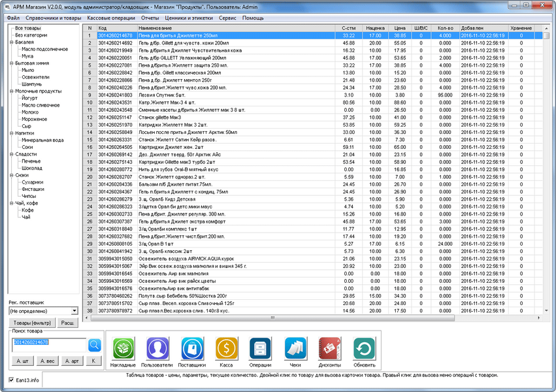The image size is (556, 392).
Task: Select the Фисташки category
Action: pyautogui.click(x=33, y=189)
